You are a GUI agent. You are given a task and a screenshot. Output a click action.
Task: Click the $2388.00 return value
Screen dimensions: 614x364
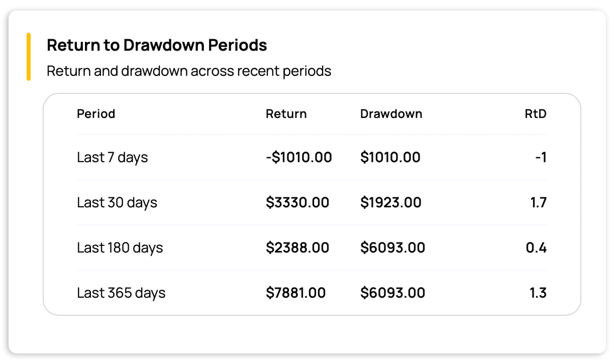tap(297, 248)
